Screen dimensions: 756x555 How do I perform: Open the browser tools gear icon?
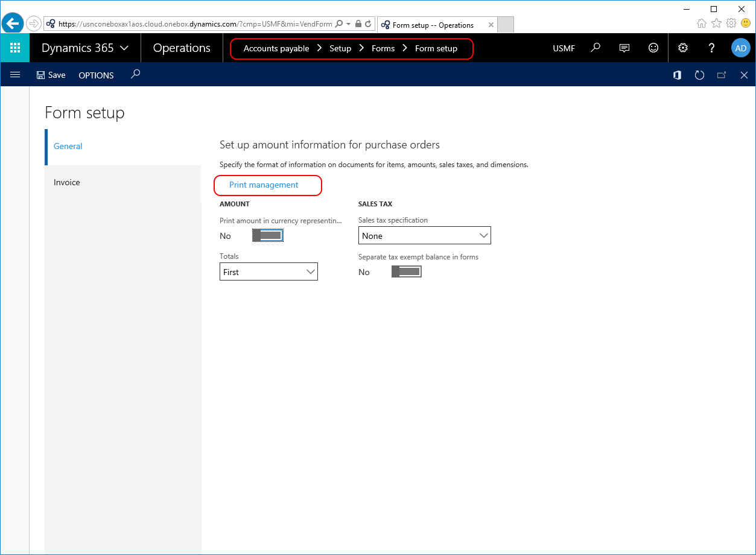(731, 23)
